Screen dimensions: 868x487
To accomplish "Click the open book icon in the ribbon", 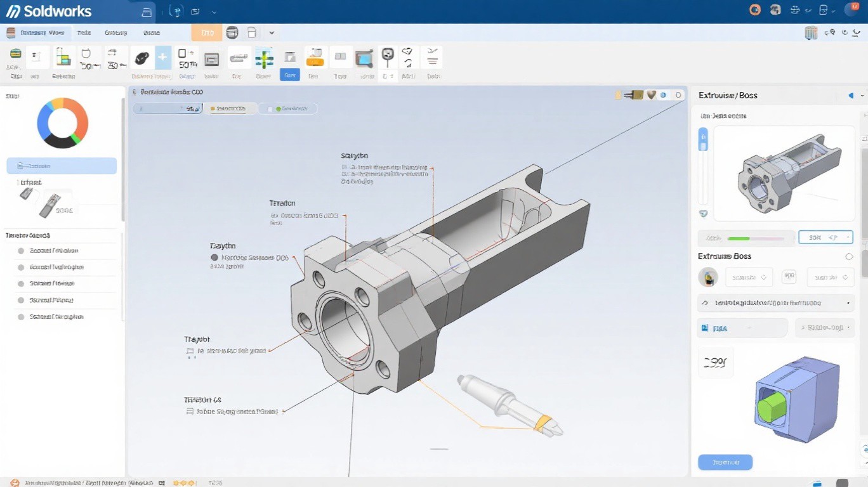I will [341, 58].
